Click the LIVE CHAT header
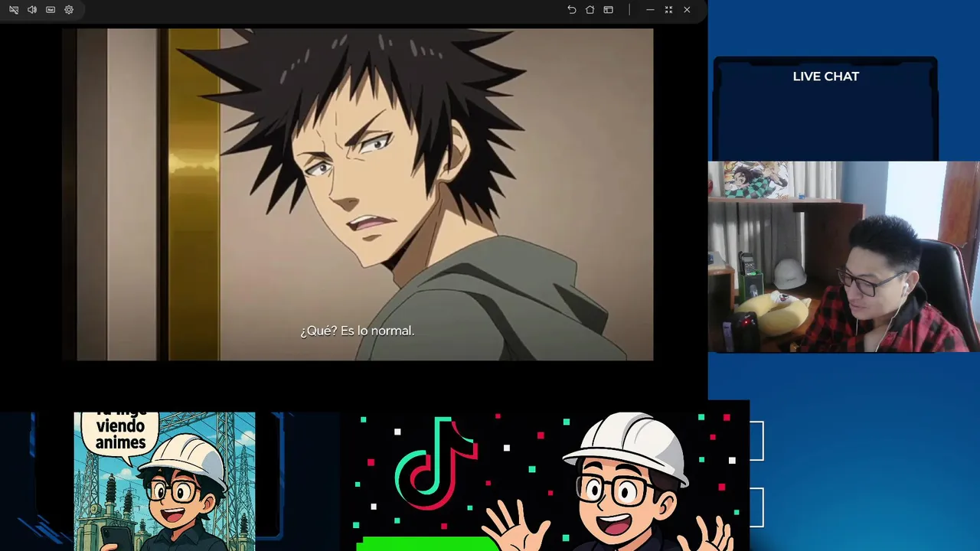The image size is (980, 551). 825,77
